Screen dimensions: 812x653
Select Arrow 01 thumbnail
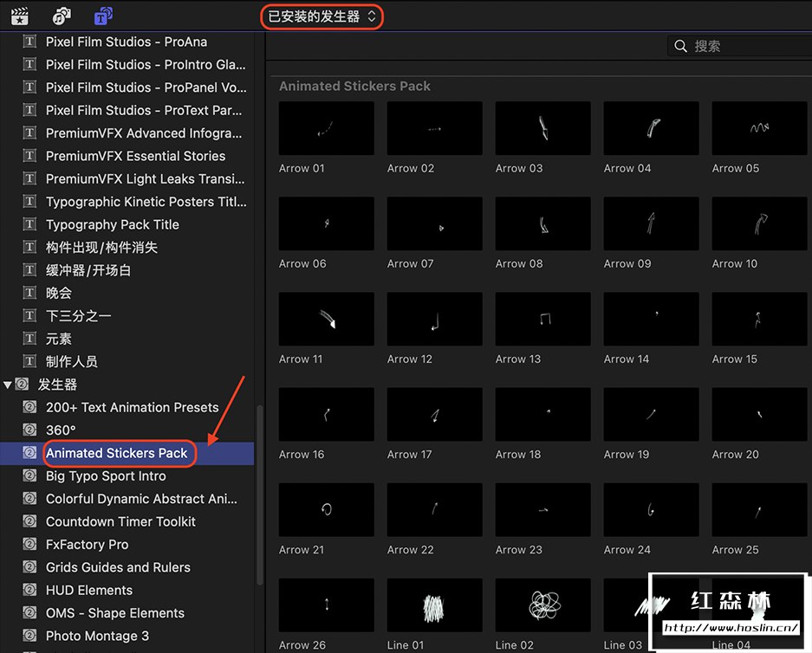(326, 128)
